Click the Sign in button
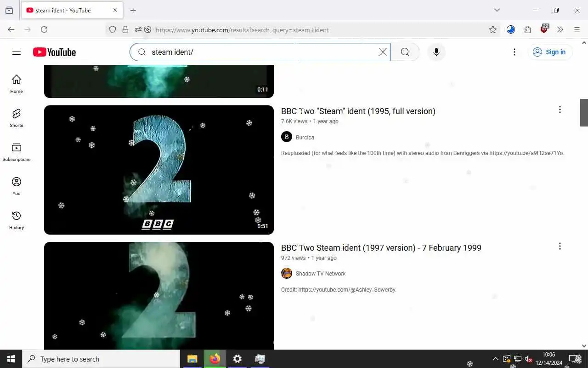Screen dimensions: 588x368 (549, 52)
